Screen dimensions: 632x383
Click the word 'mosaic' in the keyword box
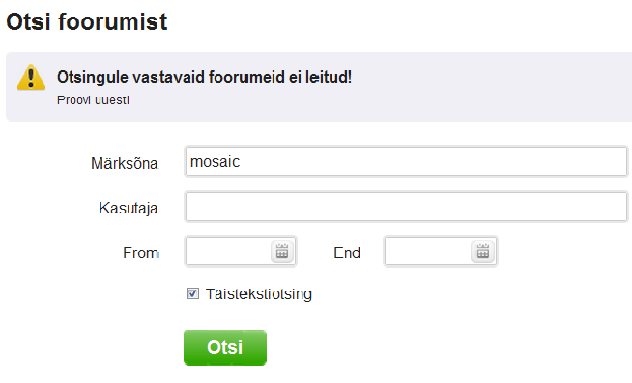point(215,162)
